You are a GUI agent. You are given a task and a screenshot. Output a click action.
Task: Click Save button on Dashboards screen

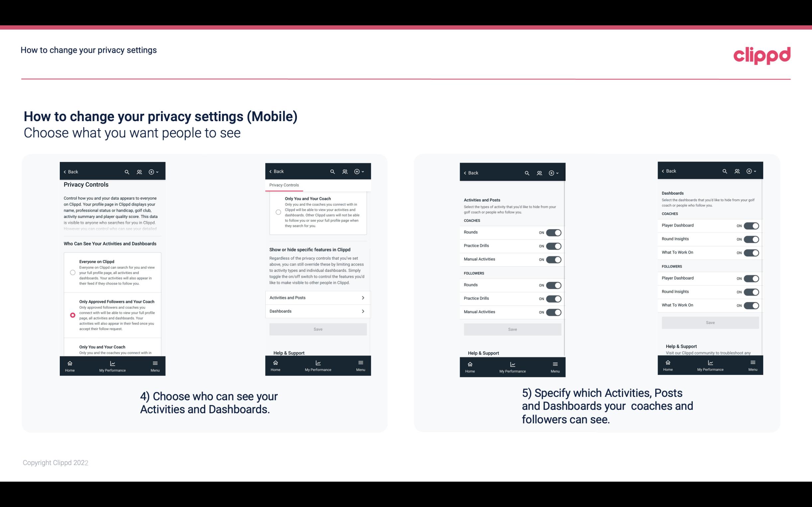(x=710, y=323)
